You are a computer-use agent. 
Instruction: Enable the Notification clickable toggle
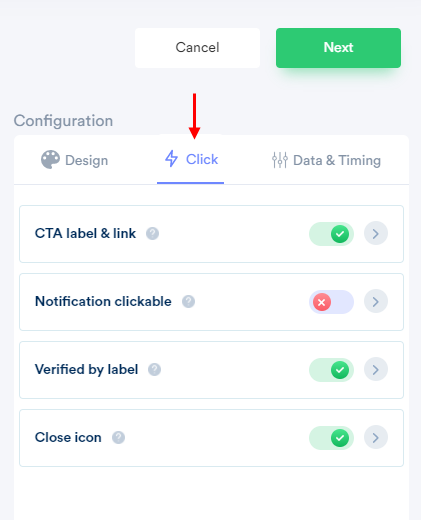coord(331,302)
